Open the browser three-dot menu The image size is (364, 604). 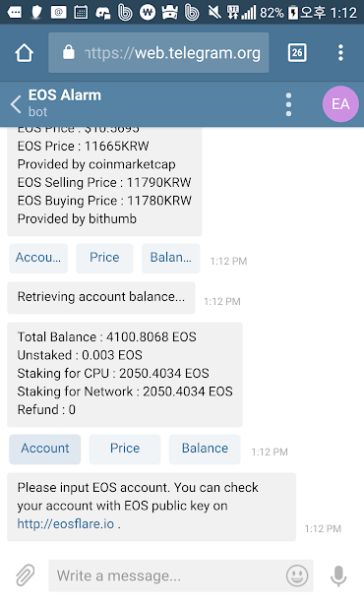point(340,53)
